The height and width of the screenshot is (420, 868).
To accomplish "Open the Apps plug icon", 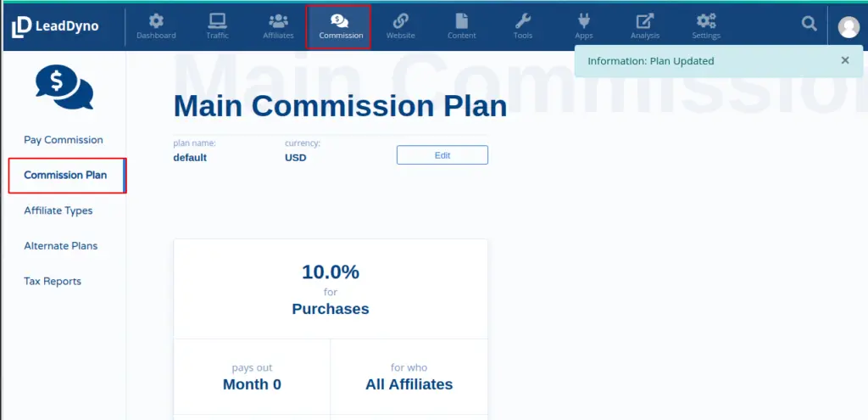I will click(x=583, y=21).
